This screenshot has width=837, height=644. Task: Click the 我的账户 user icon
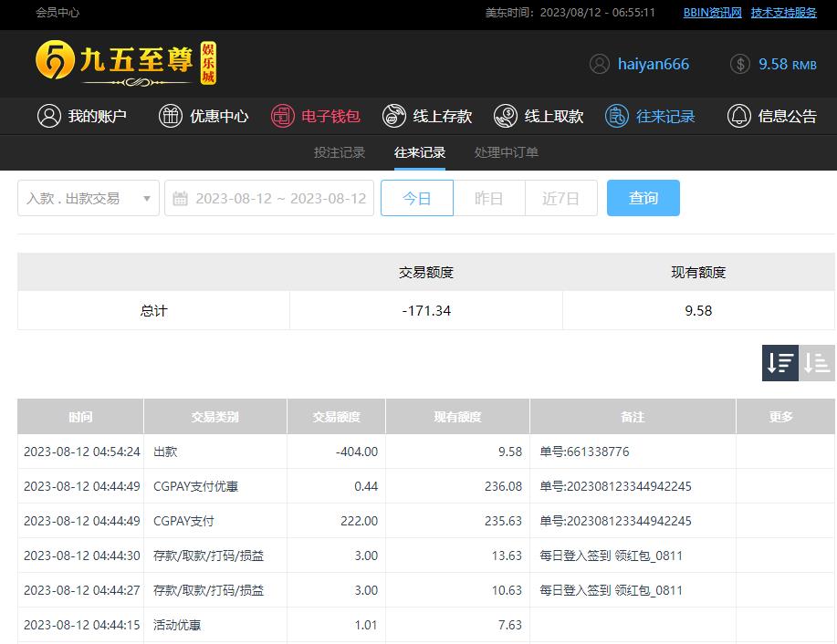[48, 116]
